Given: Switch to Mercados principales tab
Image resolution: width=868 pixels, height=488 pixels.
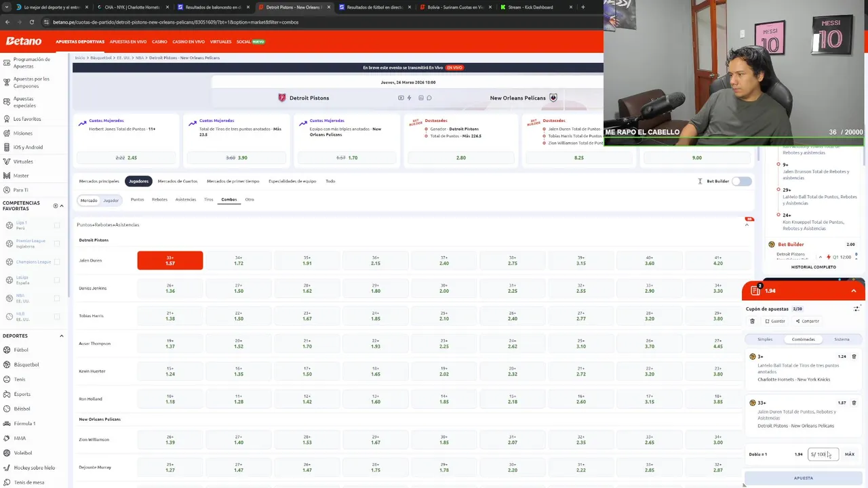Looking at the screenshot, I should point(99,181).
